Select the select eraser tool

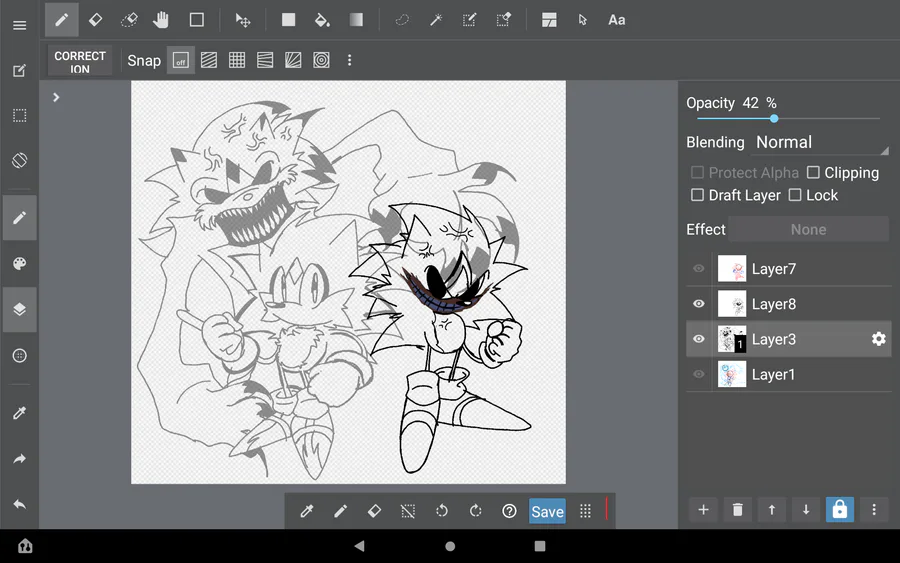503,20
